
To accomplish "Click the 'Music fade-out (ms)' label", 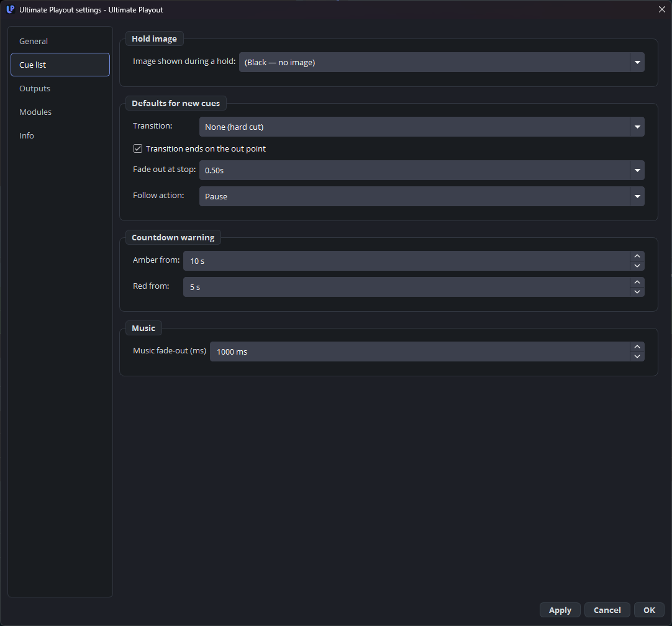I will pos(170,350).
